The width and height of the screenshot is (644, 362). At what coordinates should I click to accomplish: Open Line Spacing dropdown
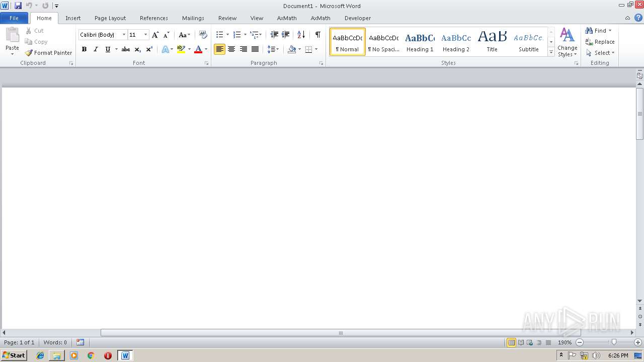[x=273, y=49]
